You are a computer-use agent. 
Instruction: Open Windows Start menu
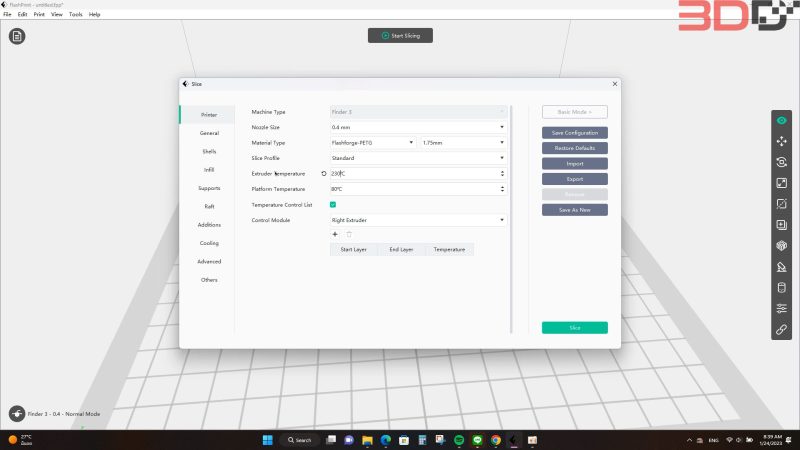pos(267,440)
